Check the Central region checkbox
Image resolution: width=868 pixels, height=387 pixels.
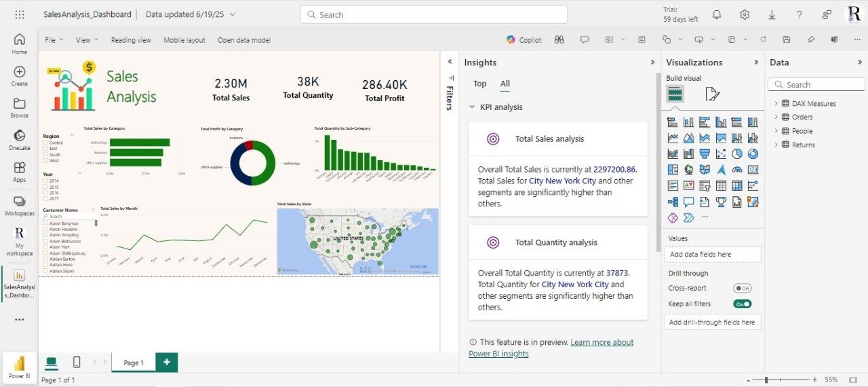(45, 143)
